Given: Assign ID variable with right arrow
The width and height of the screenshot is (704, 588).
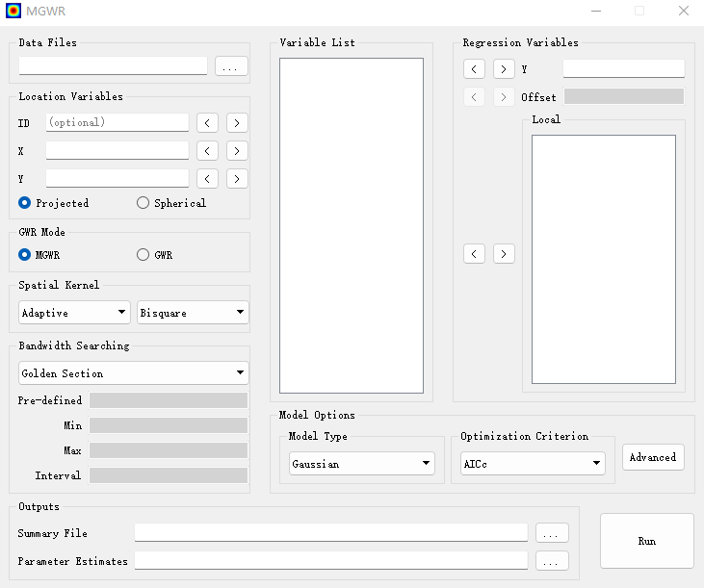Looking at the screenshot, I should [x=237, y=123].
